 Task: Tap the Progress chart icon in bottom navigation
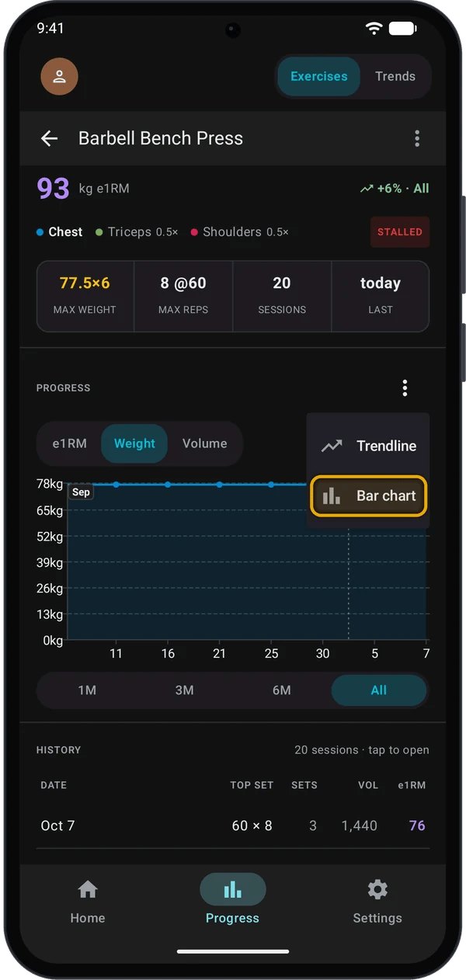point(232,889)
